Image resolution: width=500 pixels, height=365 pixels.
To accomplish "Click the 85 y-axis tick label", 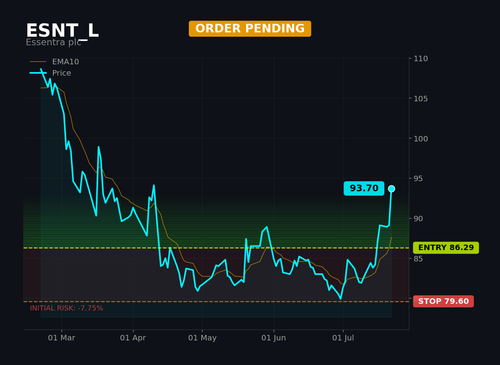I will (x=418, y=259).
